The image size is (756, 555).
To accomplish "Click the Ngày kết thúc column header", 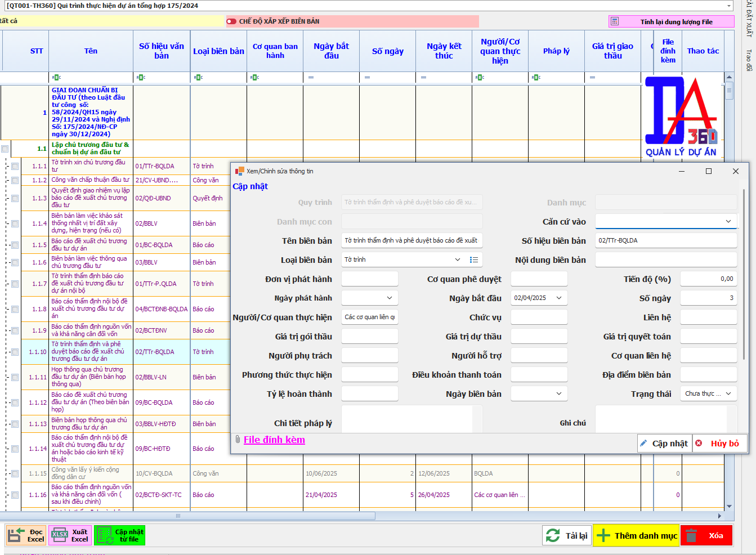I will [x=444, y=51].
